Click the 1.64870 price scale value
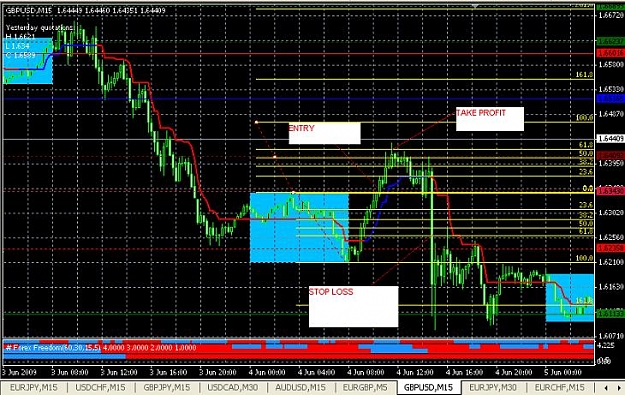 (611, 114)
